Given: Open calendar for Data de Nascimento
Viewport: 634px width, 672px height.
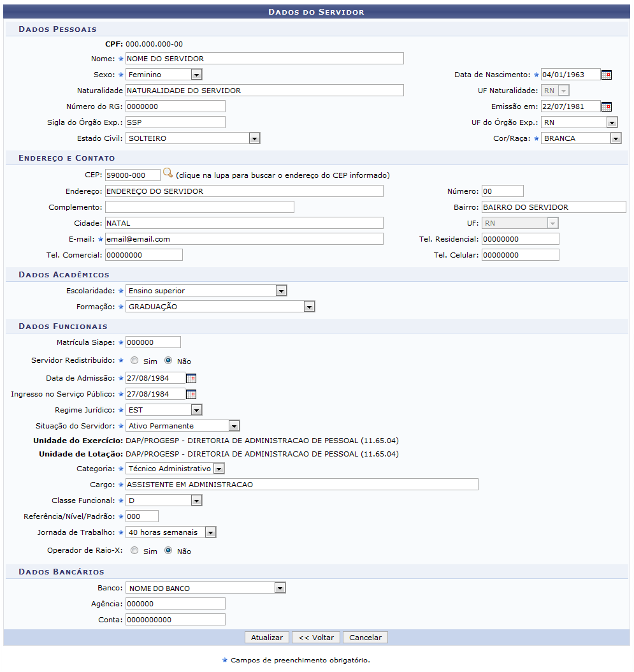Looking at the screenshot, I should pos(606,75).
